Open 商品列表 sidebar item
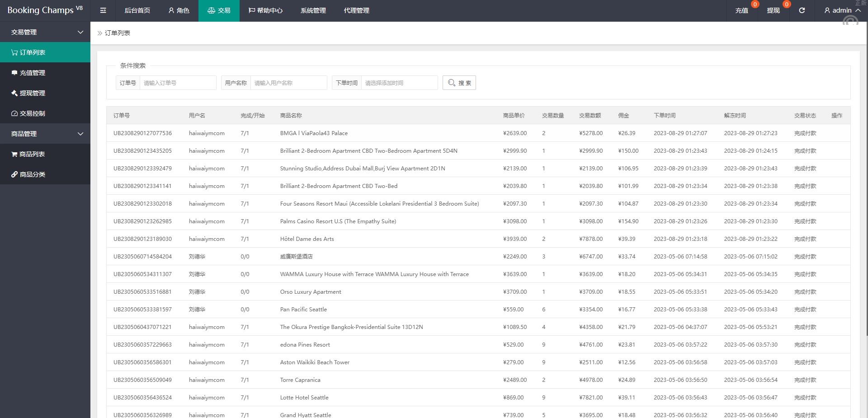The height and width of the screenshot is (418, 868). tap(45, 154)
